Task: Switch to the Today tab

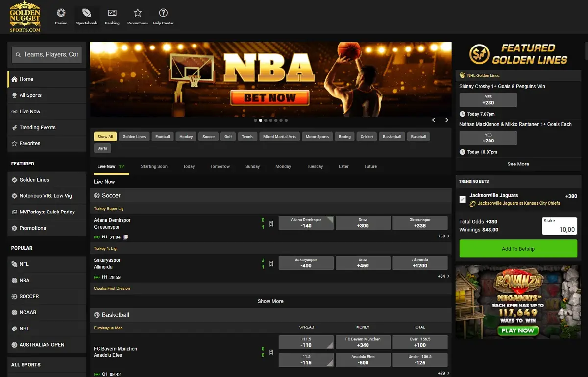Action: tap(189, 166)
